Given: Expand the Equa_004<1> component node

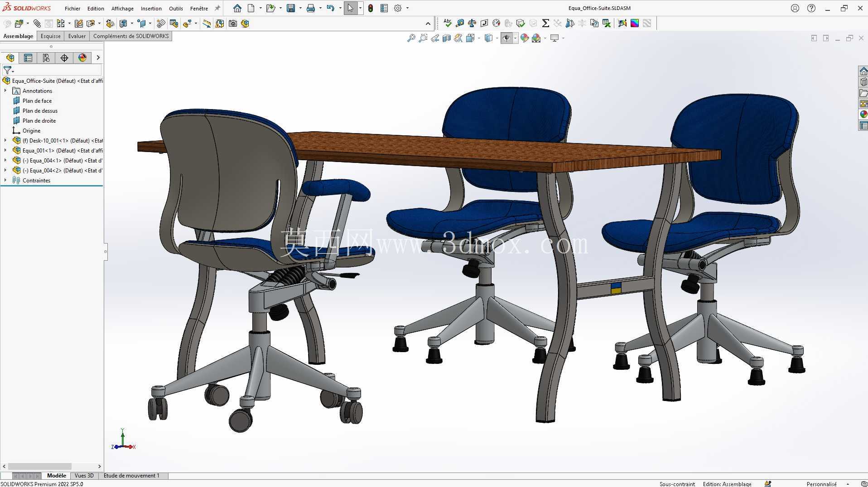Looking at the screenshot, I should point(5,160).
